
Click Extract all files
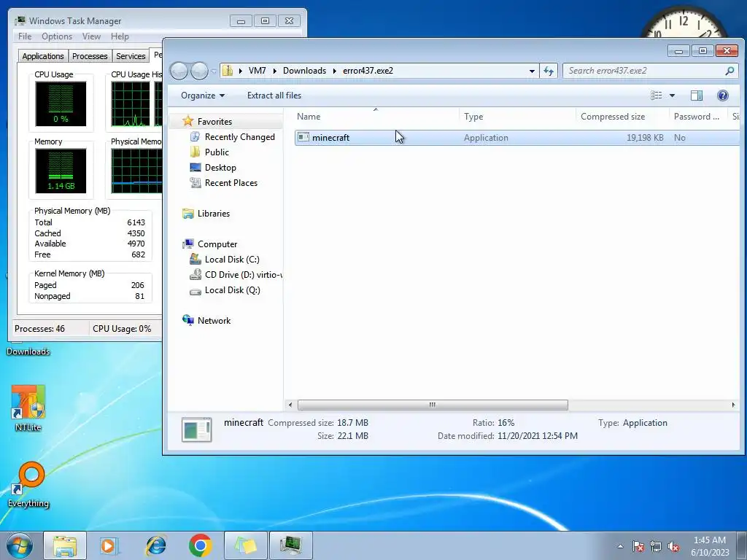pyautogui.click(x=274, y=96)
